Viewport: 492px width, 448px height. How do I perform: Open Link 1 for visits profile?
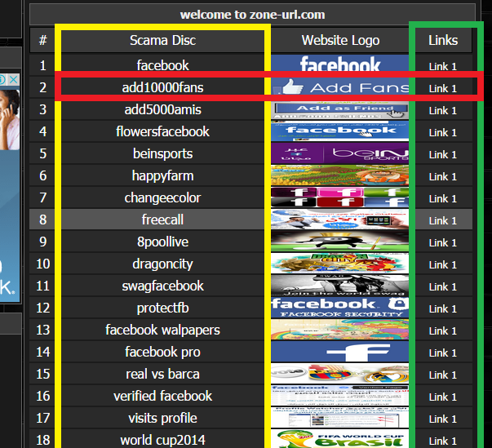click(443, 419)
